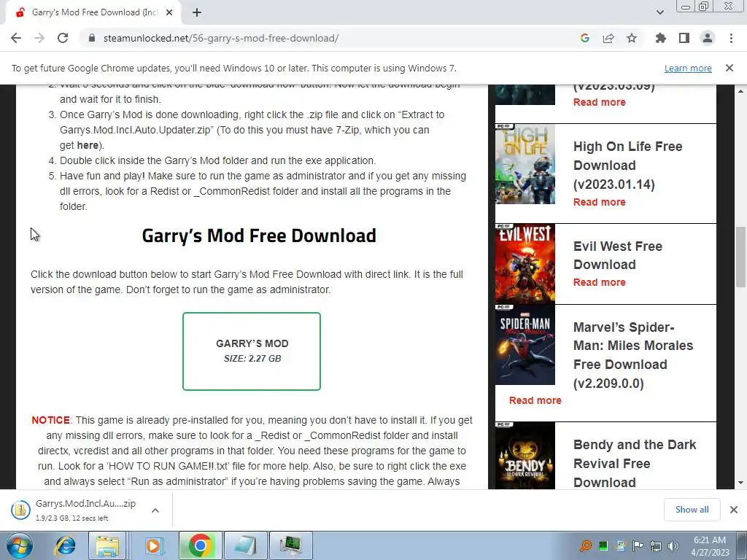Open Windows Explorer folder from taskbar
747x560 pixels.
(108, 545)
